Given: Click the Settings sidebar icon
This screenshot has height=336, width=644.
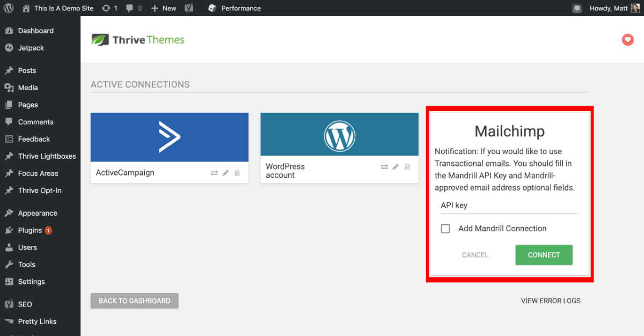Looking at the screenshot, I should point(9,282).
